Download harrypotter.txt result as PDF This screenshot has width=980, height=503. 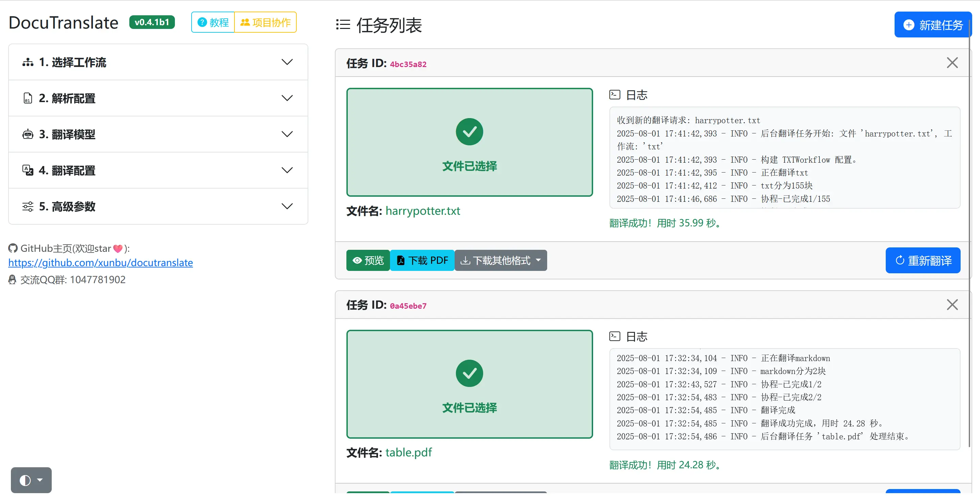(x=422, y=260)
